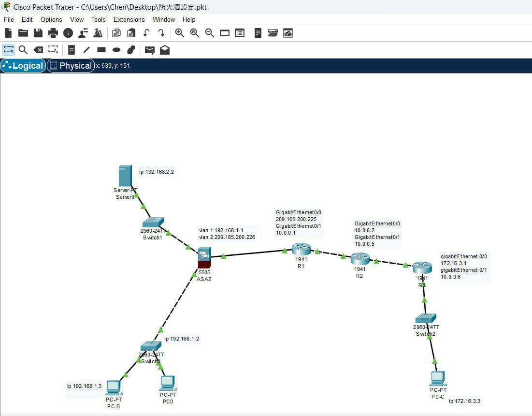Viewport: 532px width, 416px height.
Task: Open the View menu
Action: tap(77, 19)
